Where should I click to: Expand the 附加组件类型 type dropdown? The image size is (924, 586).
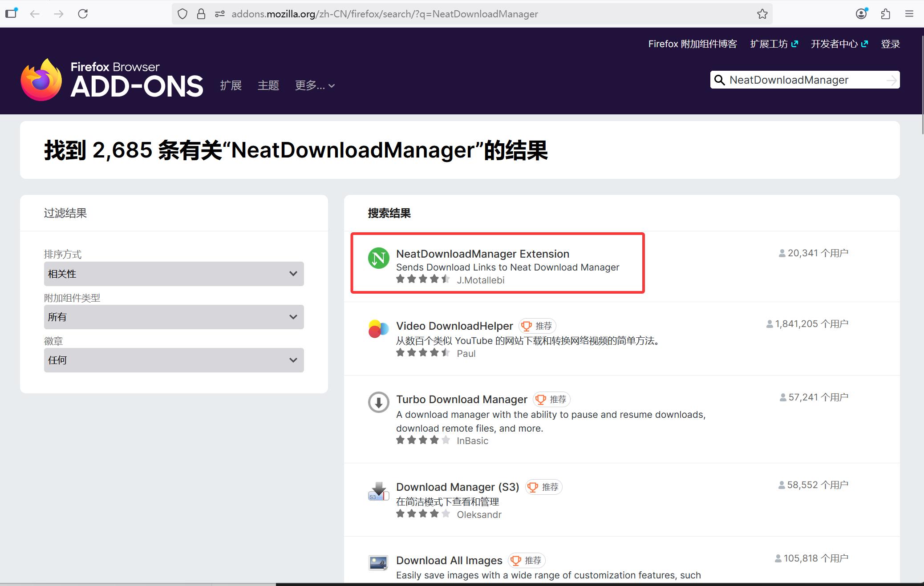click(x=174, y=317)
